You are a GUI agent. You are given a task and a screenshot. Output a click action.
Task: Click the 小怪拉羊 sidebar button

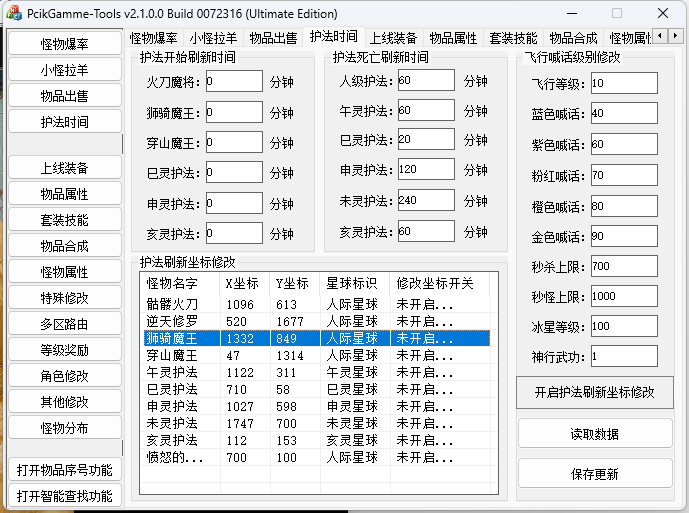[65, 69]
